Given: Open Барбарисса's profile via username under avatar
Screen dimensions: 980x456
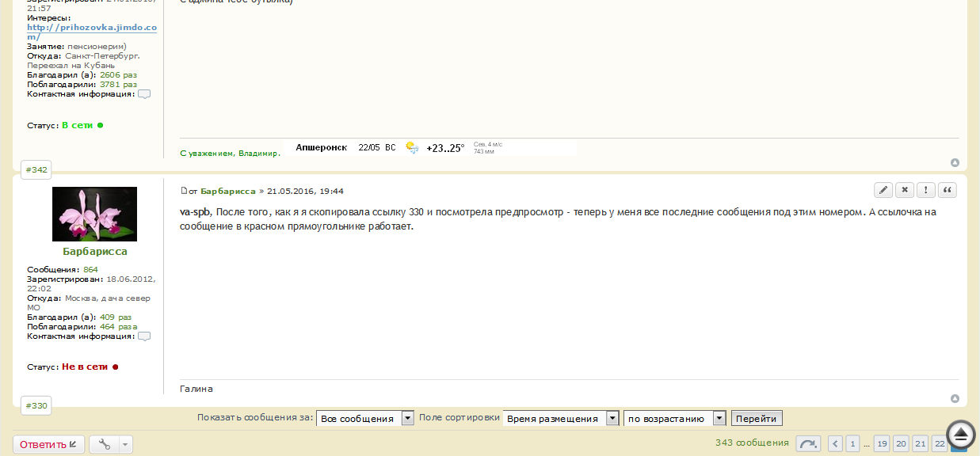Looking at the screenshot, I should tap(94, 251).
